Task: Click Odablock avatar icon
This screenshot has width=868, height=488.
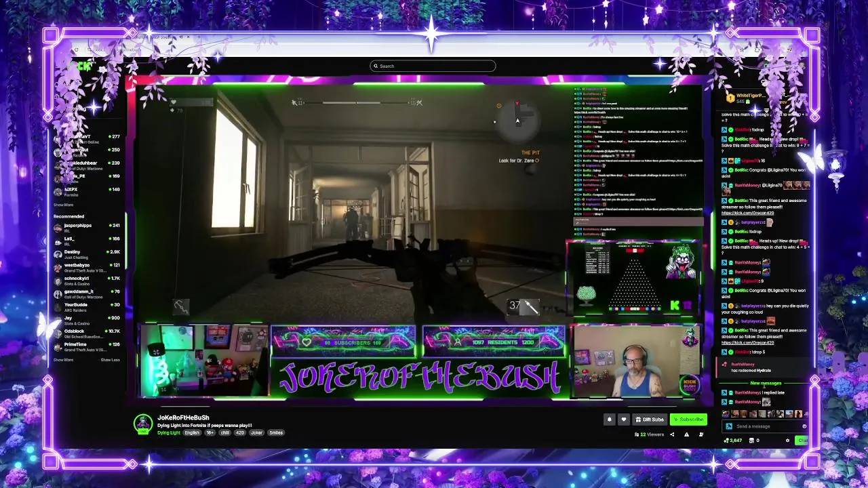Action: click(x=58, y=333)
